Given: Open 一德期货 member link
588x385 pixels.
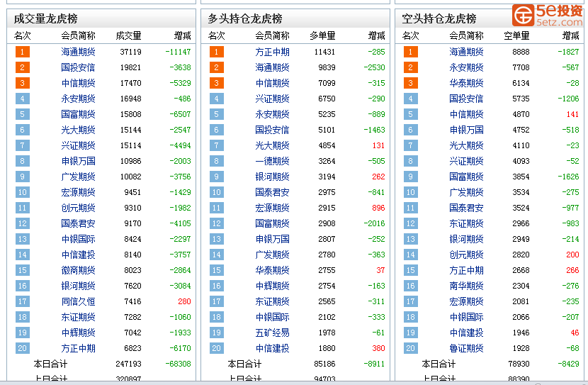Looking at the screenshot, I should pos(272,161).
